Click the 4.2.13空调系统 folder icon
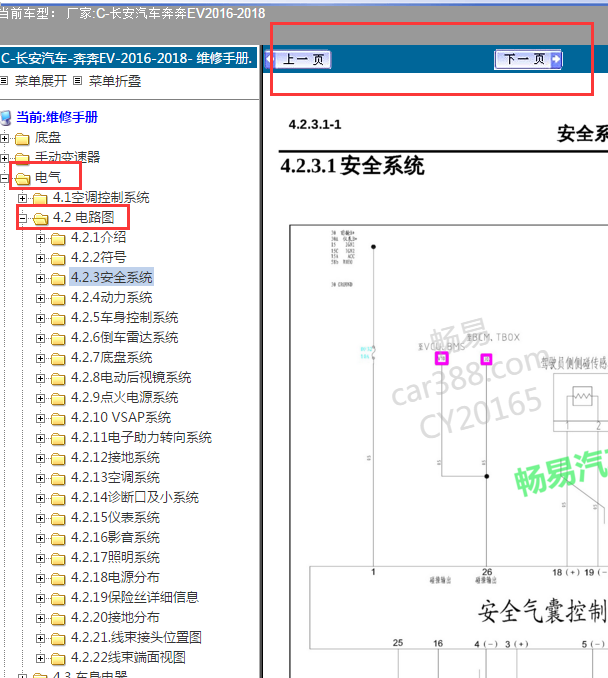608x678 pixels. click(x=58, y=479)
